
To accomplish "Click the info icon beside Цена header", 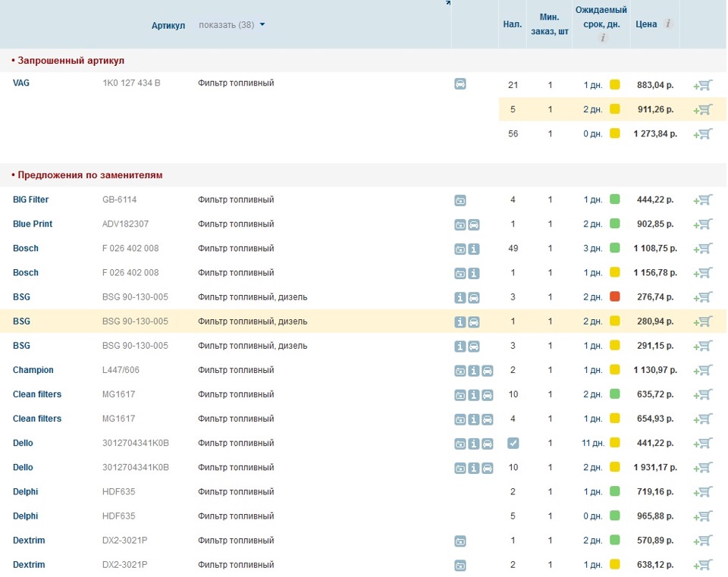I will [668, 24].
